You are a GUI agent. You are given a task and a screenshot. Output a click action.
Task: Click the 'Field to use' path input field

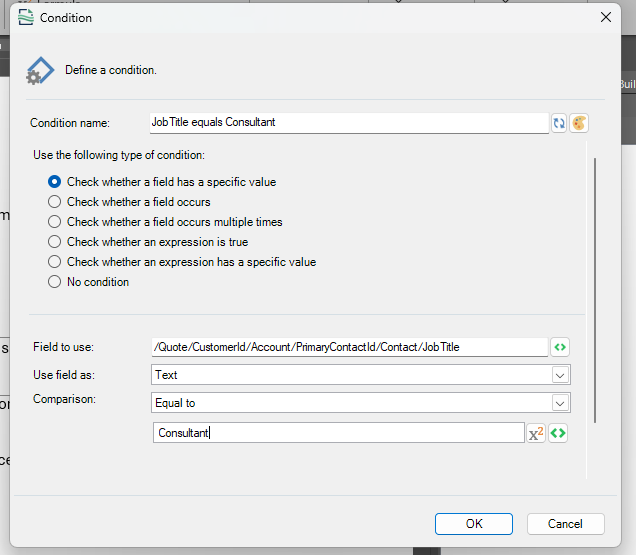350,347
